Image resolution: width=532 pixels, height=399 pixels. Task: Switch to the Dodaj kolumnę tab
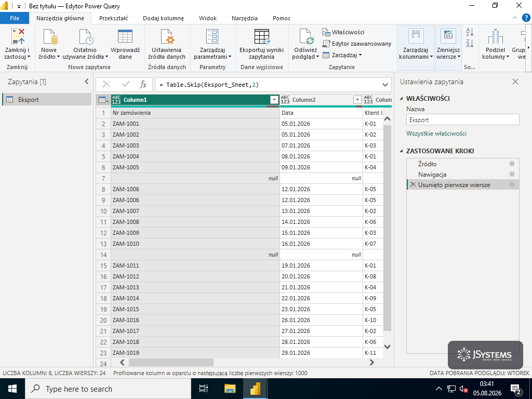point(163,18)
